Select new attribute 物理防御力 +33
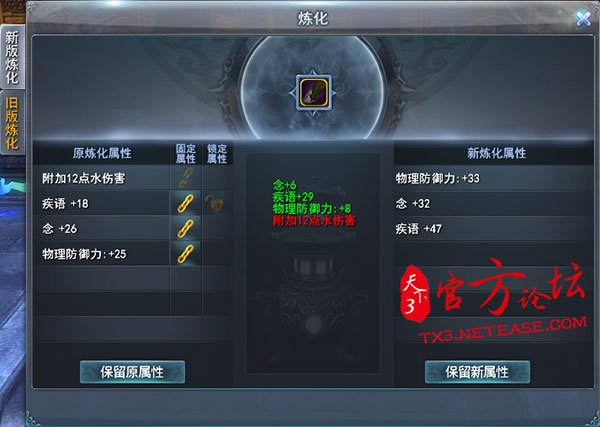This screenshot has height=427, width=600. click(x=494, y=178)
